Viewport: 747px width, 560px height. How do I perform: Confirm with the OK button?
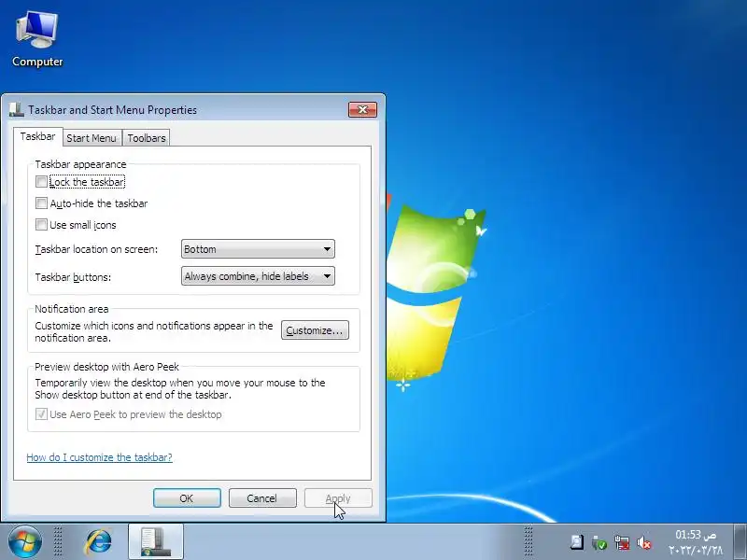coord(187,498)
